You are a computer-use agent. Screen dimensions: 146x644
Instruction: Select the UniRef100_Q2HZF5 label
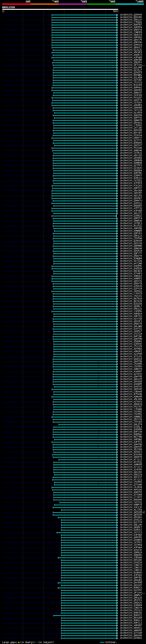(x=131, y=72)
